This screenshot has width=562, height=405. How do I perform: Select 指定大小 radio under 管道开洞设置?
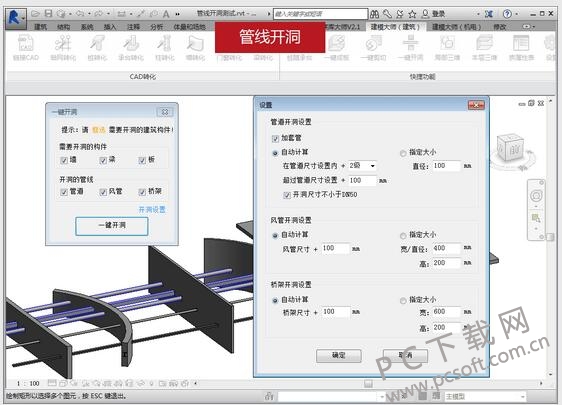[403, 153]
